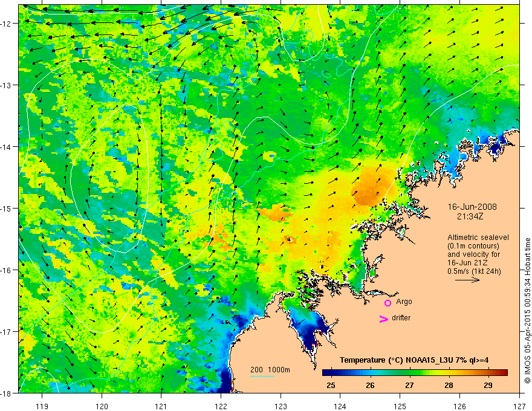Click the latitude axis label -14
The image size is (532, 411).
pos(7,147)
